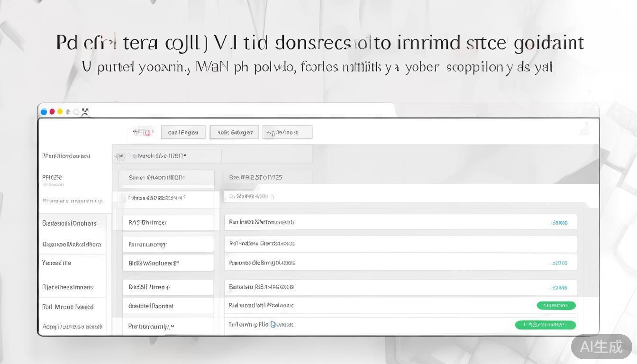Image resolution: width=637 pixels, height=364 pixels.
Task: Click the faint icon in window's top-right corner
Action: (x=585, y=129)
